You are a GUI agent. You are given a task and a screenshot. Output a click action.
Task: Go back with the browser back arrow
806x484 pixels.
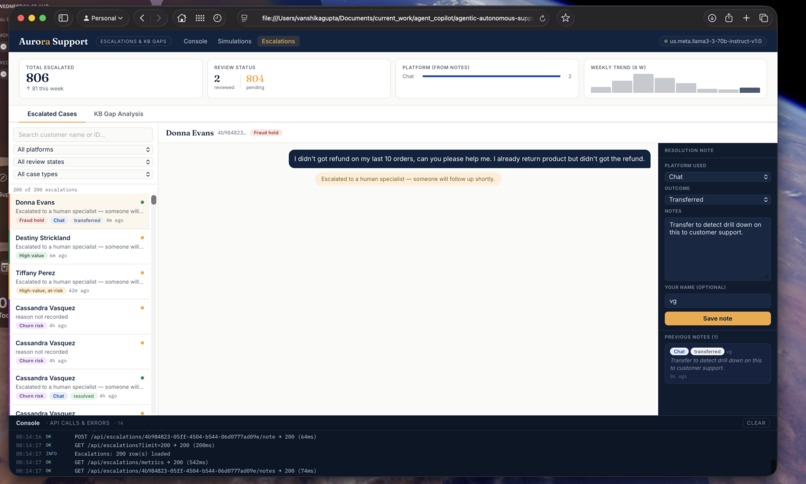pos(142,18)
